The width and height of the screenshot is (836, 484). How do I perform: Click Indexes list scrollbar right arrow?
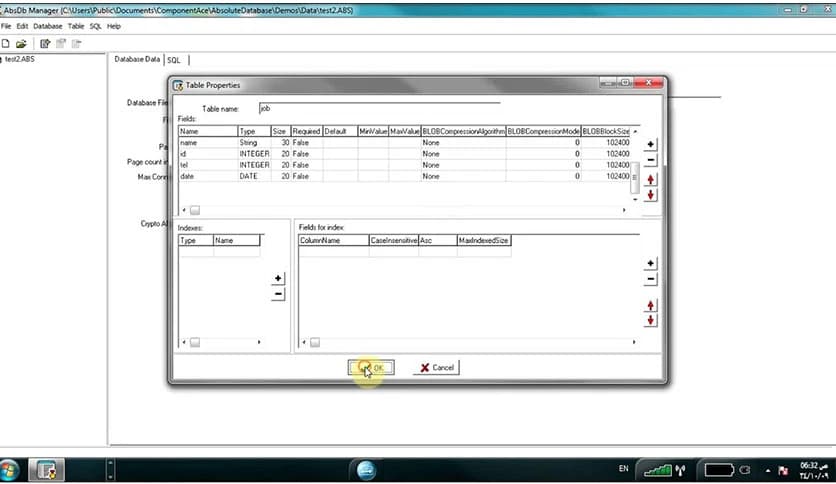point(259,342)
